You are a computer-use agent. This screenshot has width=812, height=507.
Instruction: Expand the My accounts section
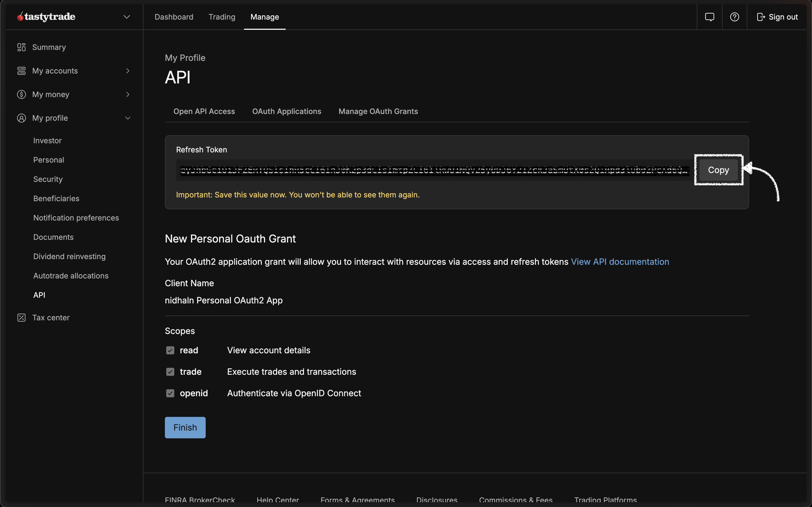pyautogui.click(x=128, y=71)
